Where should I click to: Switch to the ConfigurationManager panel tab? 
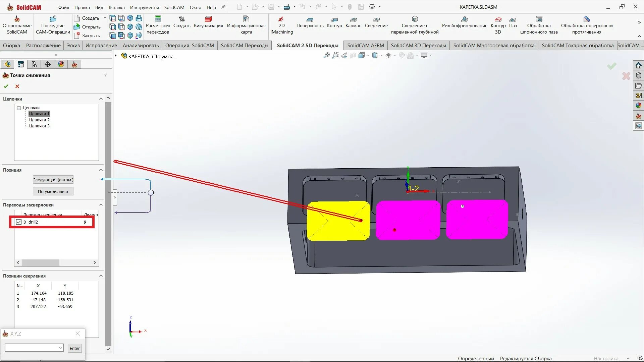(x=34, y=64)
